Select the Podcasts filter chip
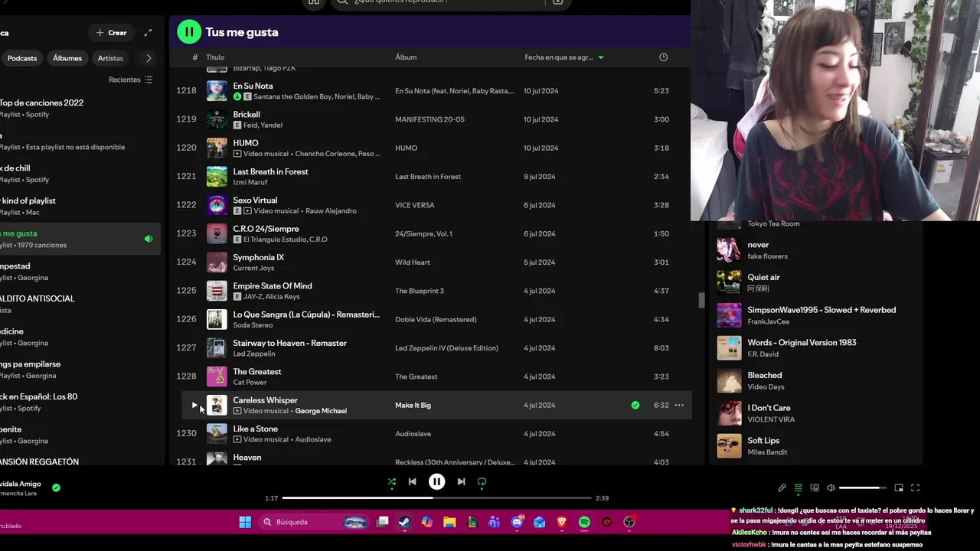 (x=22, y=58)
